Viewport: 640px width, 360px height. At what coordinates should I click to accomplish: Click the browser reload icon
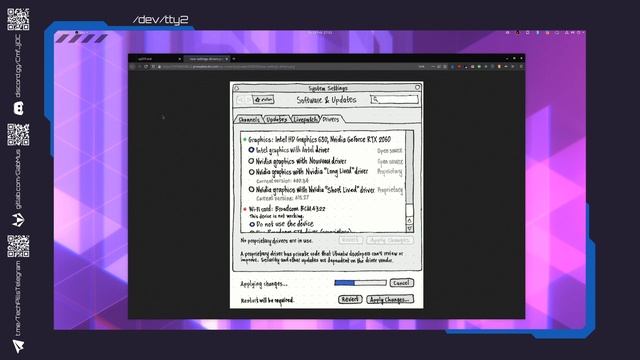[x=146, y=67]
